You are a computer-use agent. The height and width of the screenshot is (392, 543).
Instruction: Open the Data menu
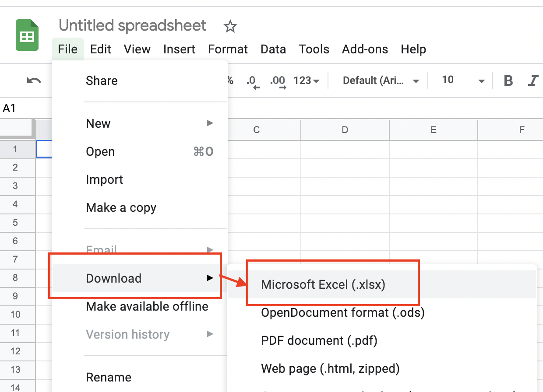pos(273,49)
